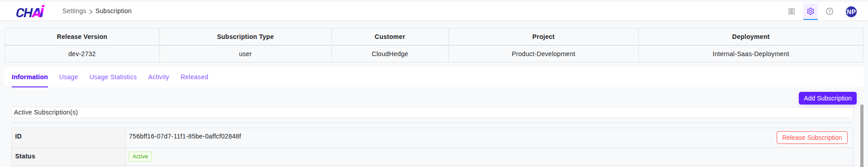Image resolution: width=868 pixels, height=167 pixels.
Task: Click the CloudHedge customer cell
Action: tap(390, 54)
